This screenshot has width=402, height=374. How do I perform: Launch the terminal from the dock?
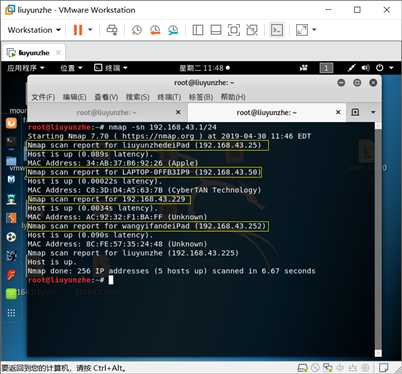11,141
